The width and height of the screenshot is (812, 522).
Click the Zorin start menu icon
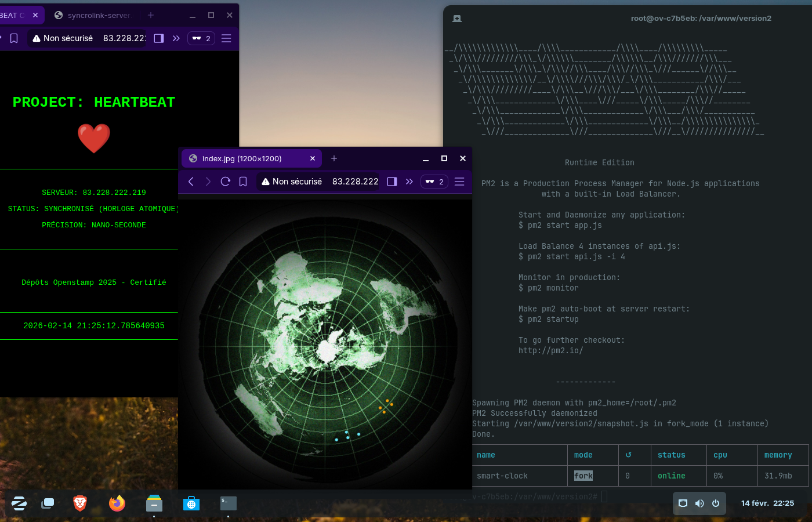pos(19,503)
